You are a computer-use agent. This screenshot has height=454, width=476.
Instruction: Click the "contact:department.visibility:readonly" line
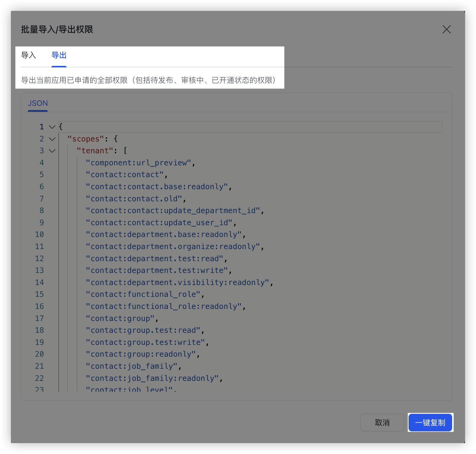click(177, 283)
